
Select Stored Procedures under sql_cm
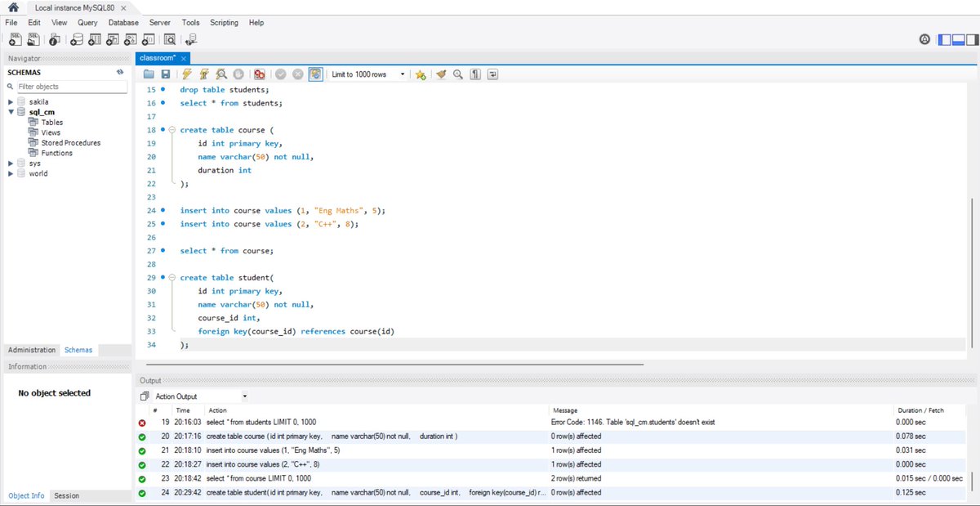[71, 143]
